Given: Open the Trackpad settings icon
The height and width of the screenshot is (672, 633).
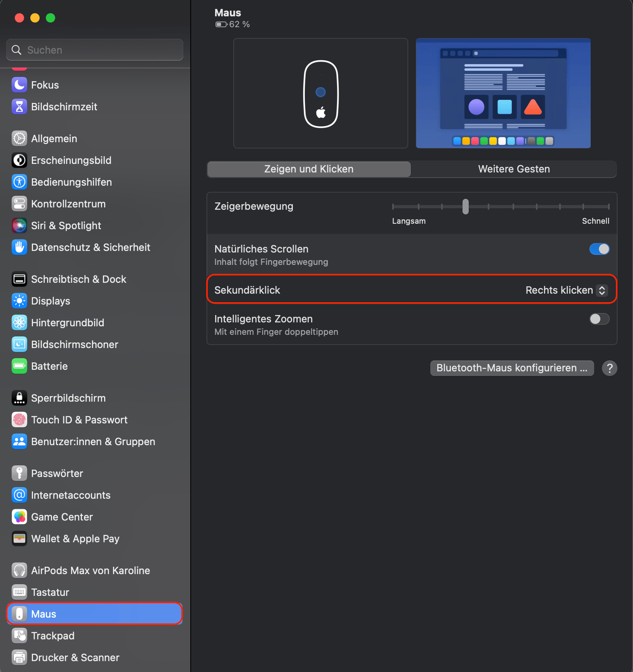Looking at the screenshot, I should [x=19, y=635].
